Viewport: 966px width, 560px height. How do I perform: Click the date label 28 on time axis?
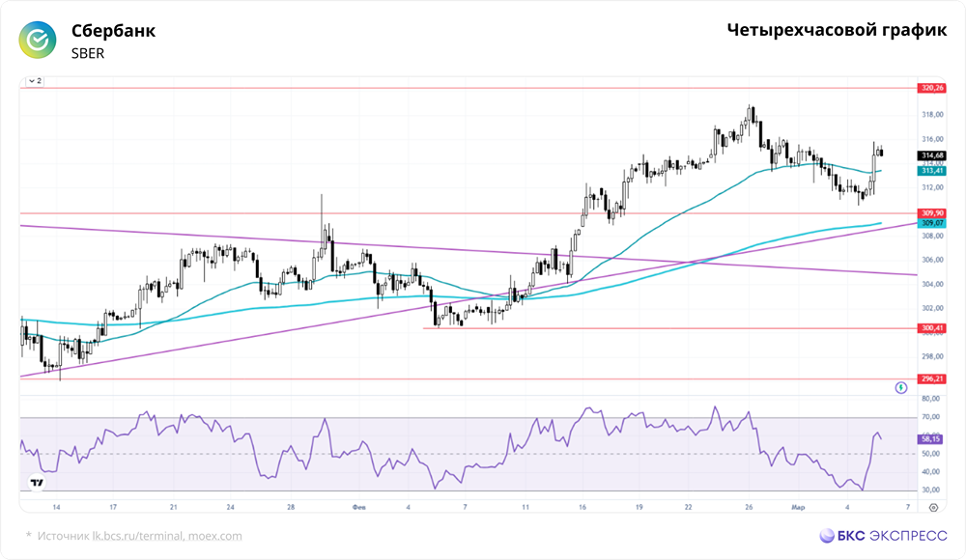coord(291,508)
